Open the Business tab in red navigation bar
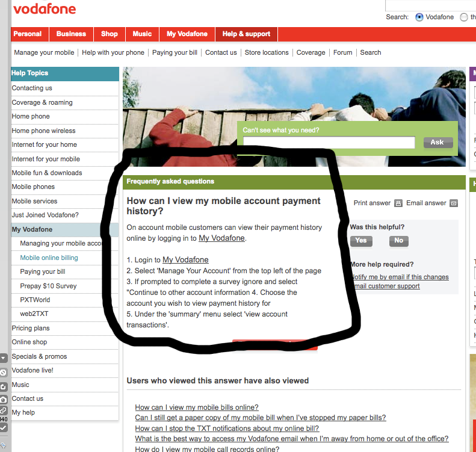476x452 pixels. (x=72, y=34)
